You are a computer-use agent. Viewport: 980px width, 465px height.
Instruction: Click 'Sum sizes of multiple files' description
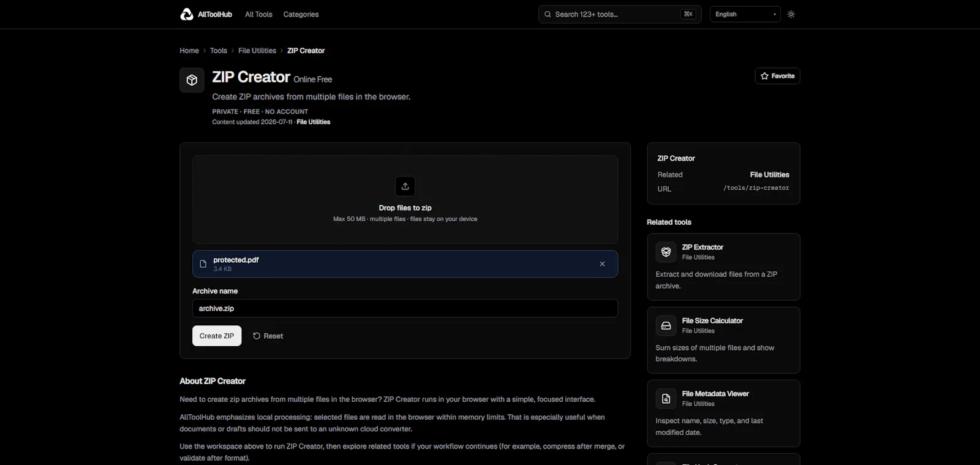click(715, 353)
